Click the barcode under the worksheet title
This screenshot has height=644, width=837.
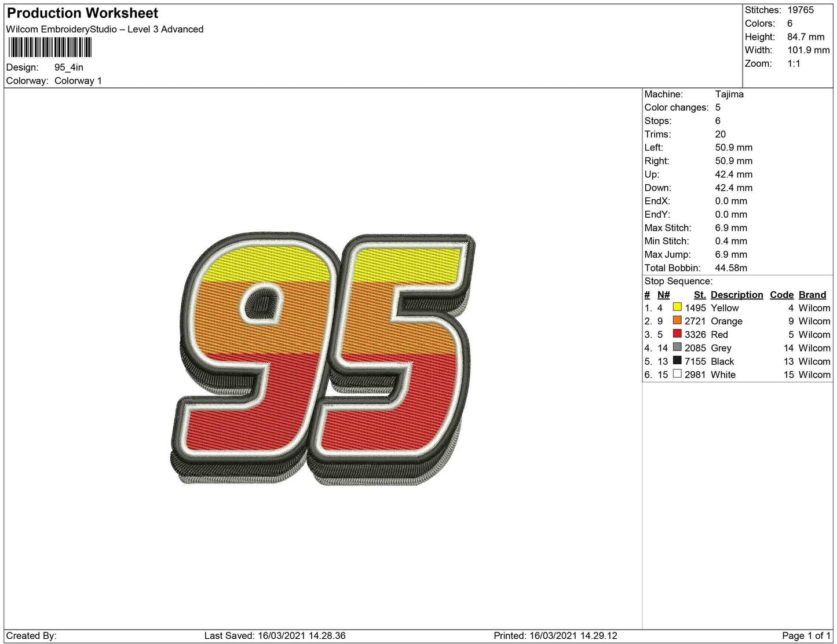(x=50, y=47)
